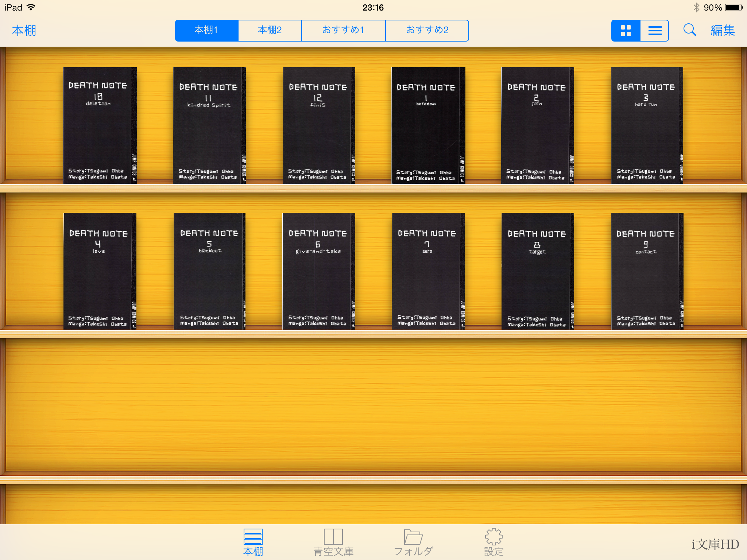Open the 設定 settings tab

[494, 542]
